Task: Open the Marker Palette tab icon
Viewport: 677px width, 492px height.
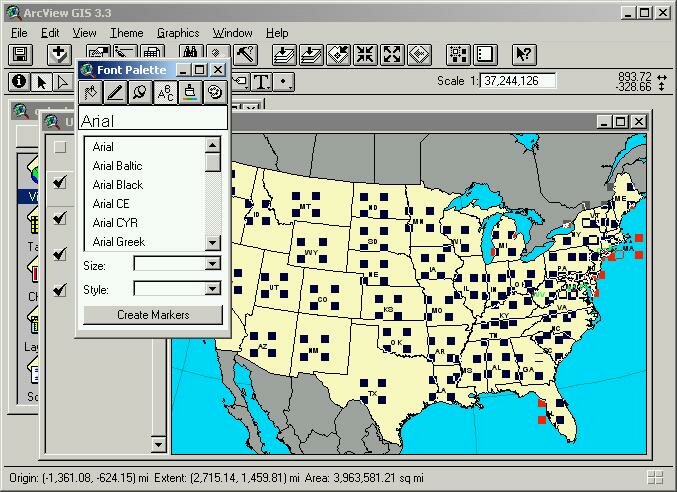Action: tap(140, 92)
